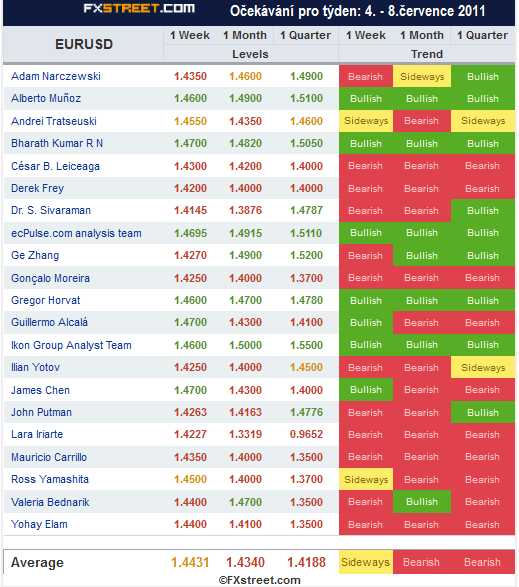Screen dimensions: 519x587
Task: Select Average 1.4431 weekly level
Action: pos(190,562)
